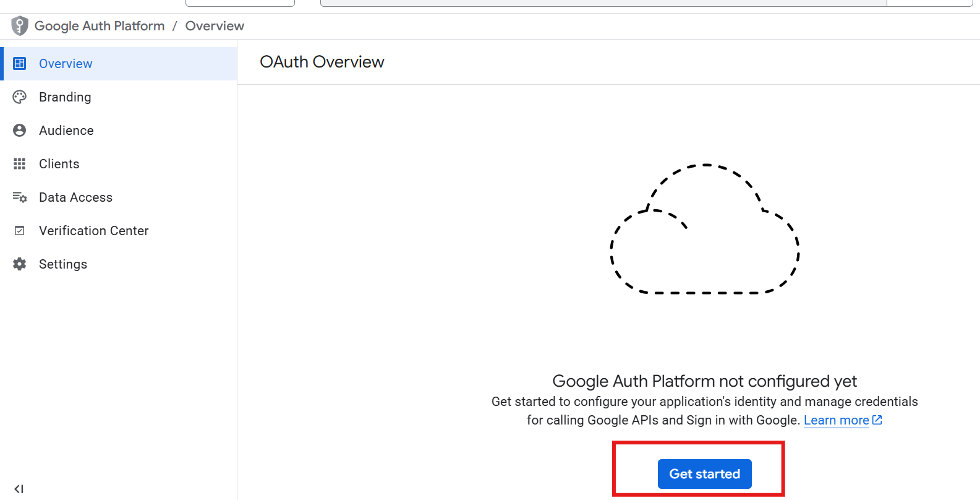Open the Branding menu label

click(65, 97)
